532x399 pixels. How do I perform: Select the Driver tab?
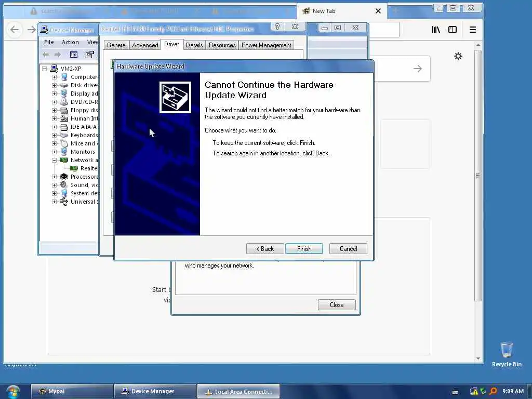click(x=171, y=44)
